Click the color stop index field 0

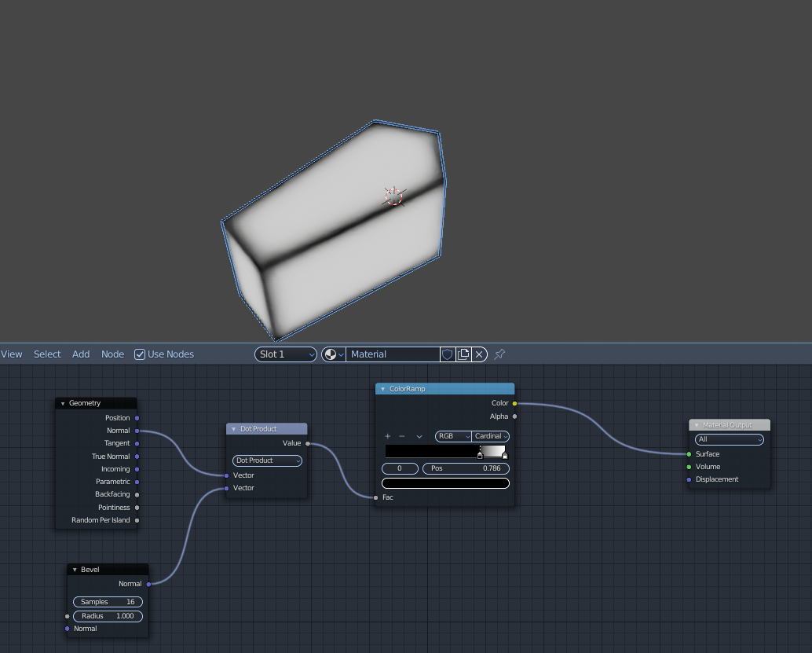[400, 468]
